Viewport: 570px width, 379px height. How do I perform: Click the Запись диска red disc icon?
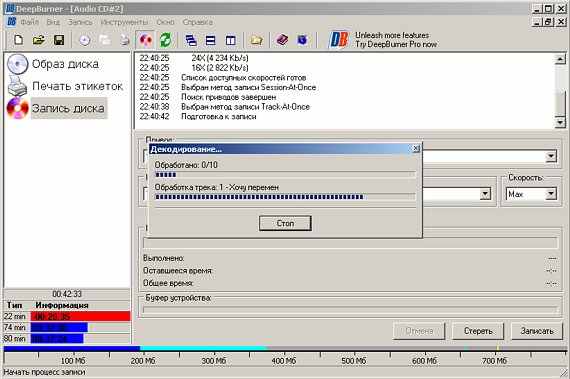pos(17,108)
